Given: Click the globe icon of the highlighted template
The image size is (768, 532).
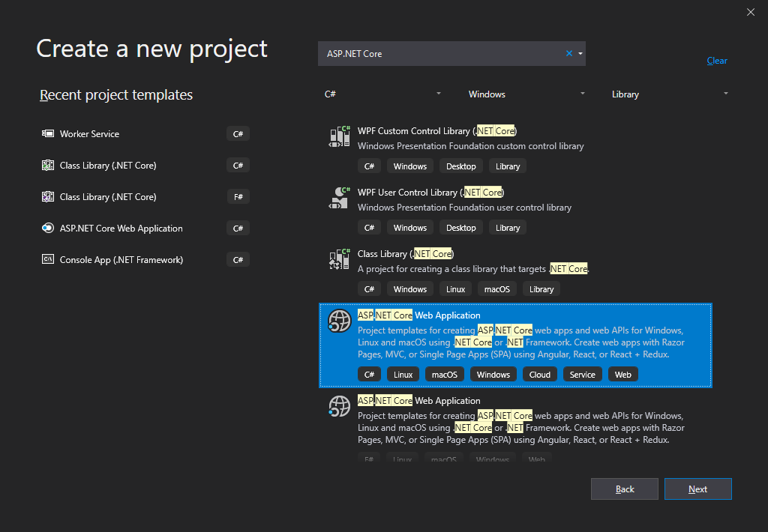Looking at the screenshot, I should (340, 321).
